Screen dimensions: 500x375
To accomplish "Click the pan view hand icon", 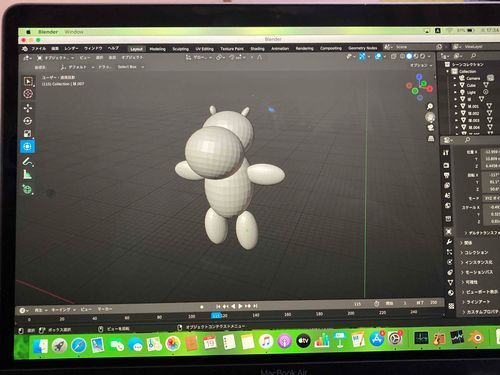I will point(430,117).
